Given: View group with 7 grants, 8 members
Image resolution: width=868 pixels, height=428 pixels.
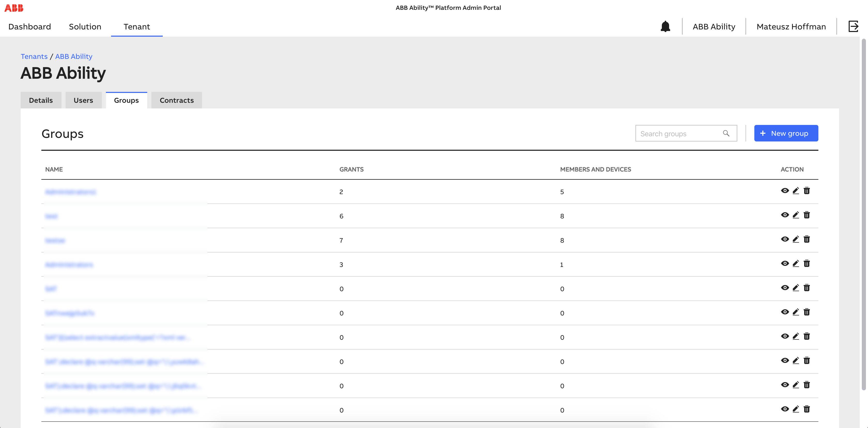Looking at the screenshot, I should pyautogui.click(x=785, y=239).
